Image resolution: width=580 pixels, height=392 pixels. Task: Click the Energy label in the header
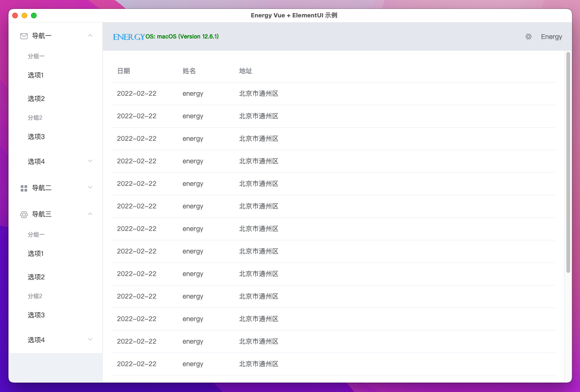point(551,37)
